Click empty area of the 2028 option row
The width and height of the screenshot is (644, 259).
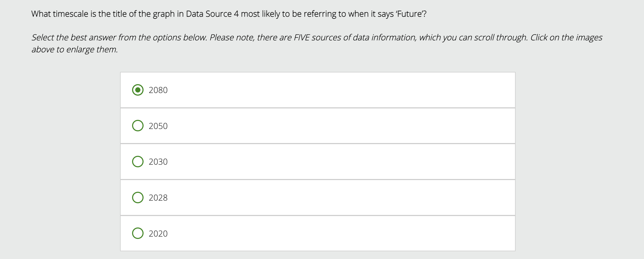coord(339,198)
